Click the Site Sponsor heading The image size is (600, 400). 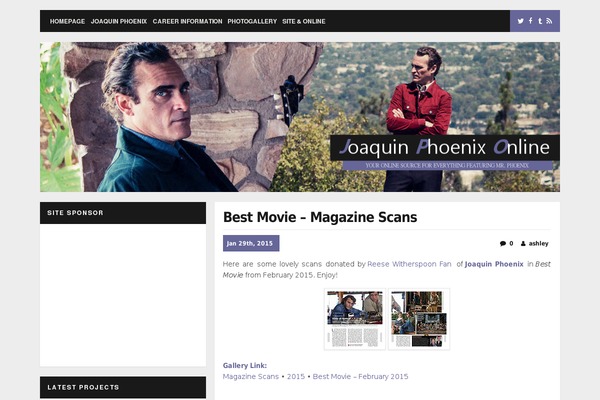pyautogui.click(x=75, y=213)
